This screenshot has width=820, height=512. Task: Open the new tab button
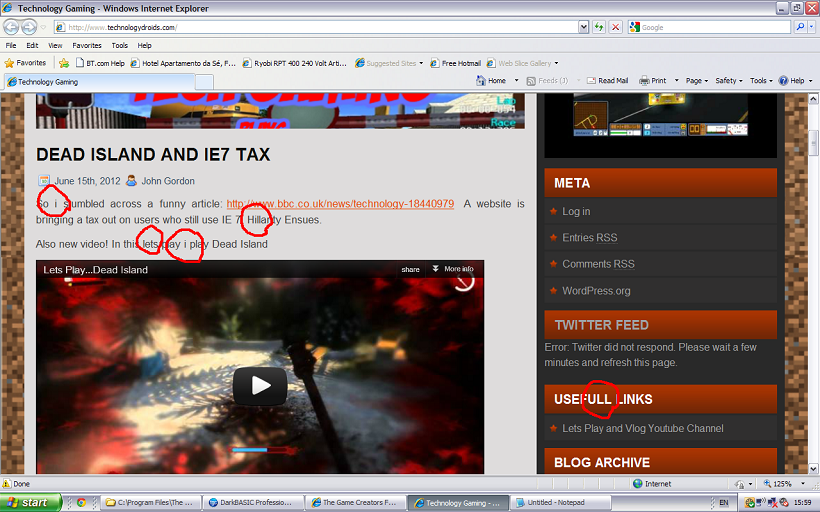204,82
